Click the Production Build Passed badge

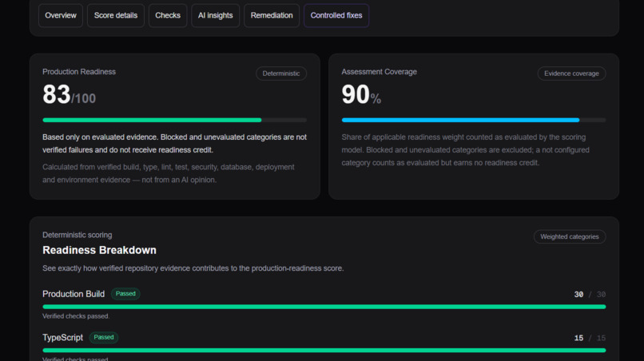[x=125, y=294]
